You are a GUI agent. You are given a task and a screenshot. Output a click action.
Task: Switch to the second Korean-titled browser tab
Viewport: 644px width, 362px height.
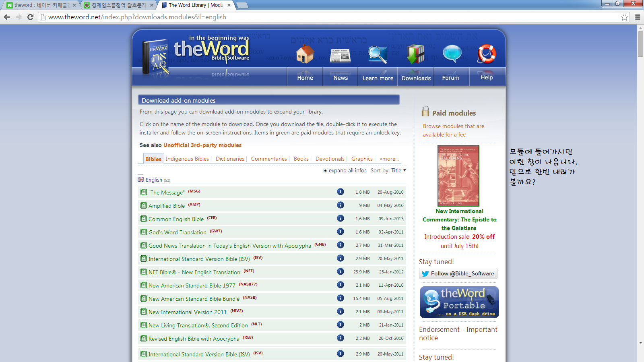(119, 5)
